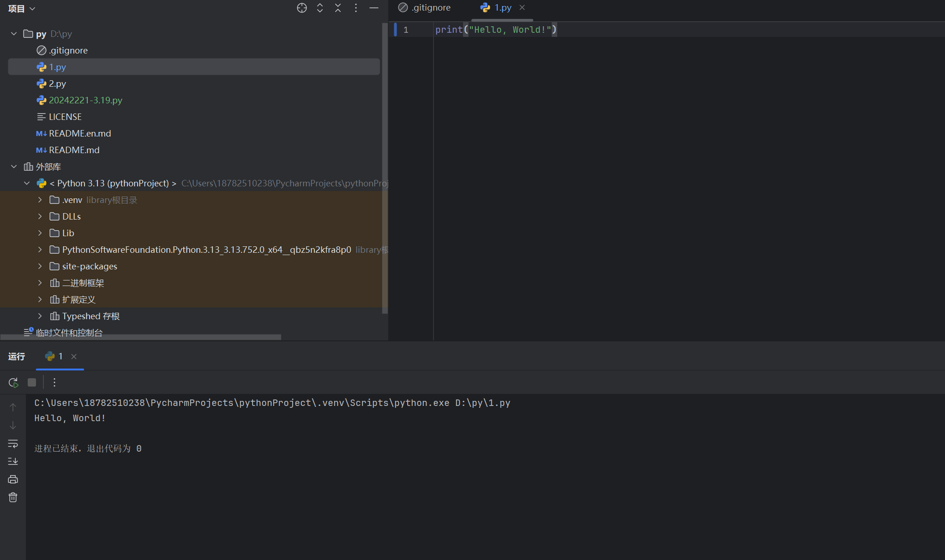Switch to the .gitignore editor tab
Viewport: 945px width, 560px height.
click(x=424, y=8)
